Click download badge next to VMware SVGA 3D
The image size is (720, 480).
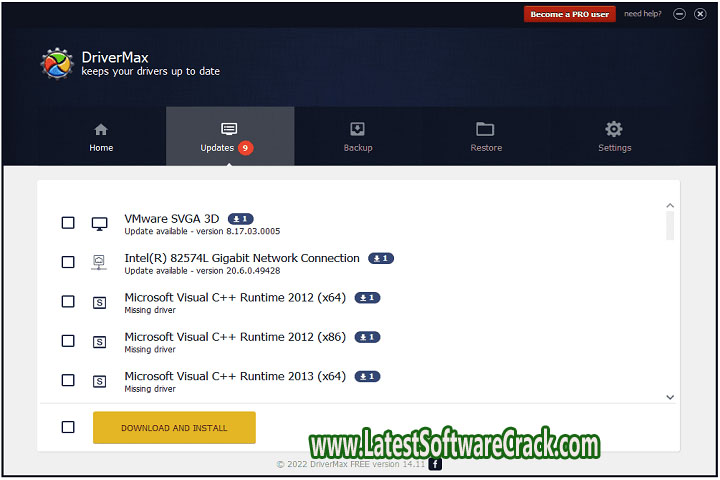[241, 218]
